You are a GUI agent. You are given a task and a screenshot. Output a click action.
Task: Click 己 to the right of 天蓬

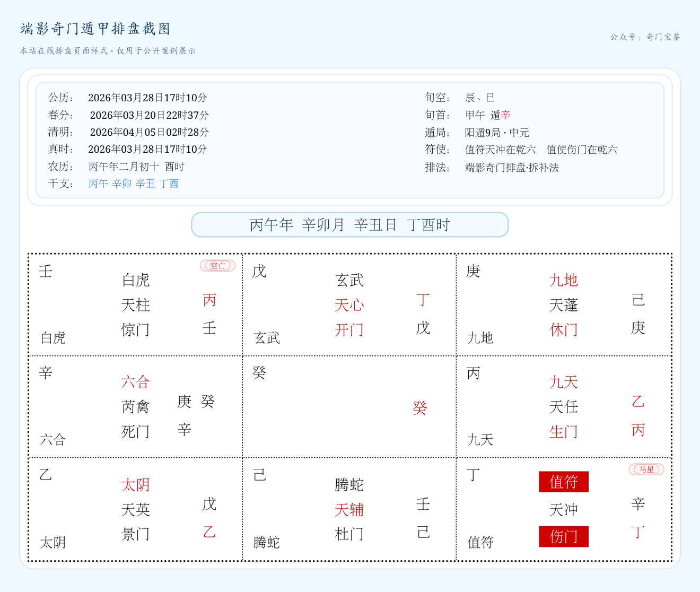(638, 300)
